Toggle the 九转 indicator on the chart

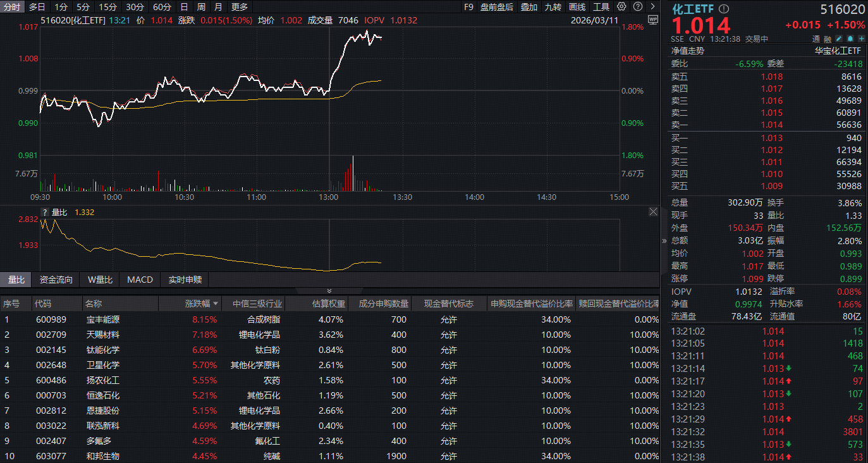coord(552,7)
